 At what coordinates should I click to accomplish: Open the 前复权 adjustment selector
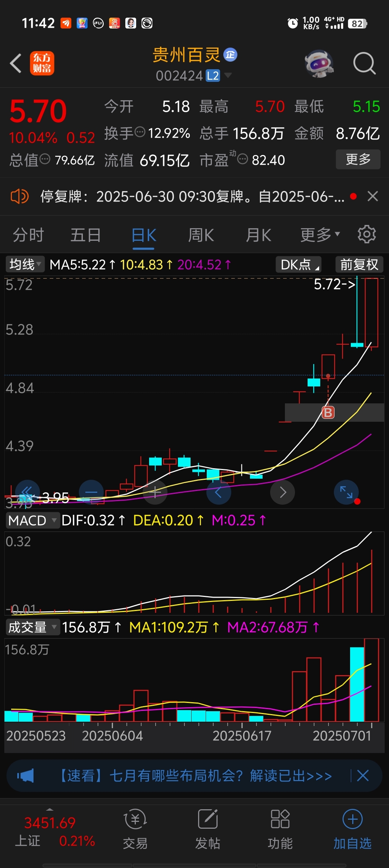[x=359, y=265]
